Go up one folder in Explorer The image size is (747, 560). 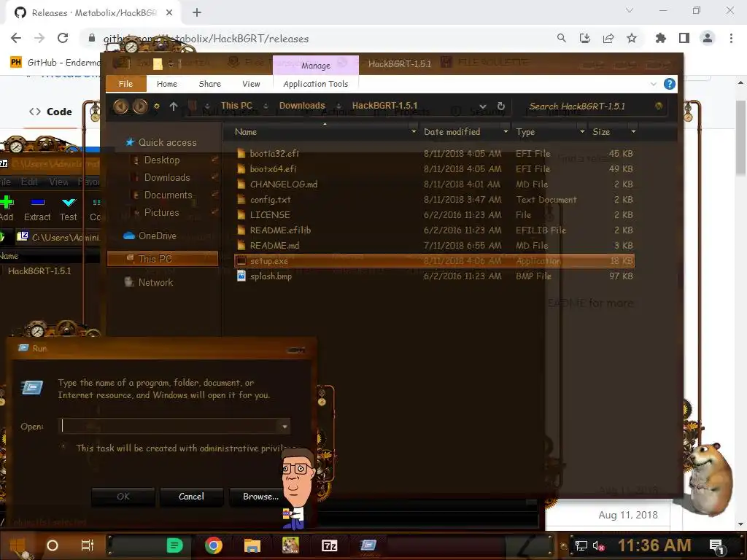click(x=174, y=106)
